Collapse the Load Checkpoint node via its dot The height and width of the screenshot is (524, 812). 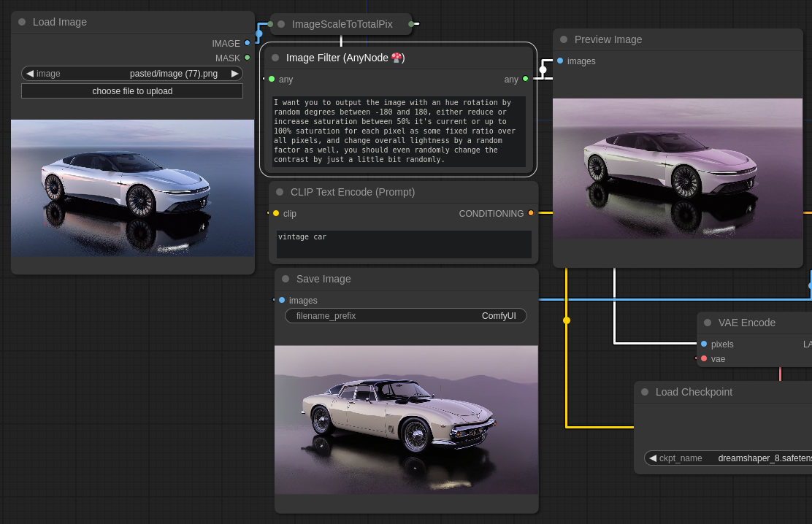(645, 392)
